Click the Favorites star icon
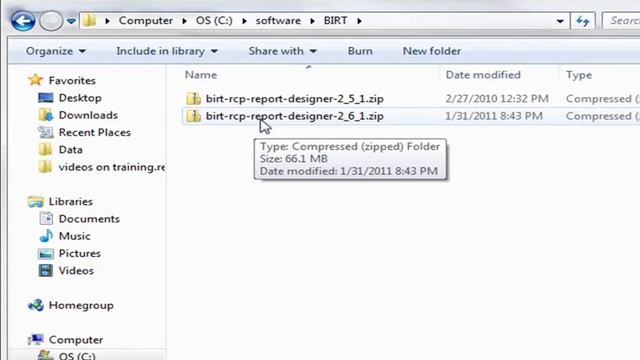This screenshot has height=360, width=640. [x=36, y=80]
